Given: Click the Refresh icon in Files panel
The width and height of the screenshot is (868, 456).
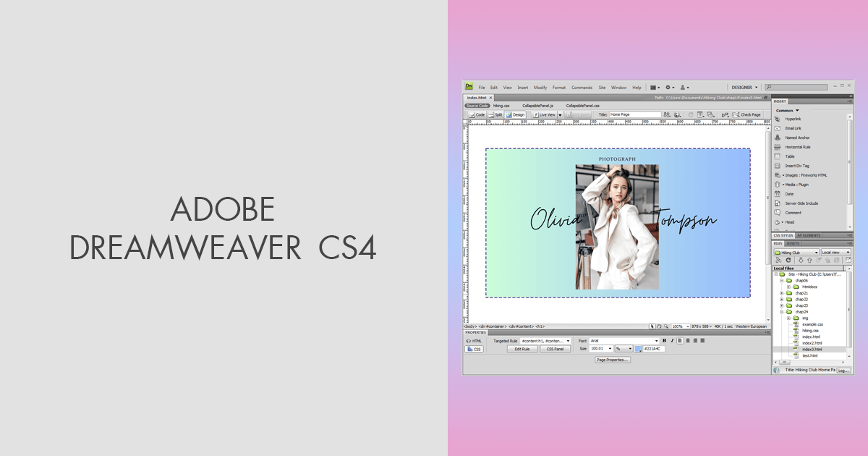Looking at the screenshot, I should (x=788, y=260).
